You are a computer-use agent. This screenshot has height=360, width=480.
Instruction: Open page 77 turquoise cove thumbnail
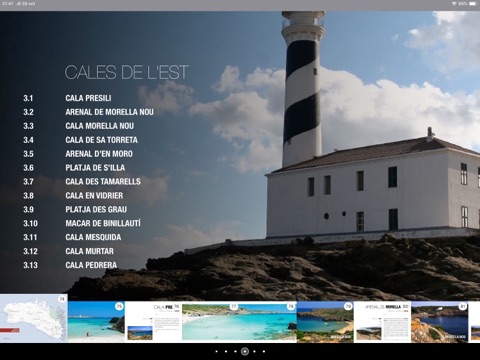pyautogui.click(x=211, y=322)
